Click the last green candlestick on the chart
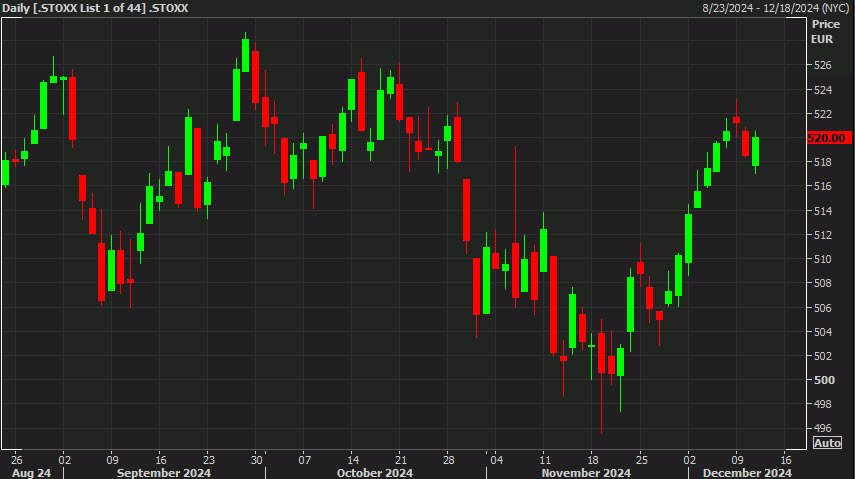 tap(755, 152)
